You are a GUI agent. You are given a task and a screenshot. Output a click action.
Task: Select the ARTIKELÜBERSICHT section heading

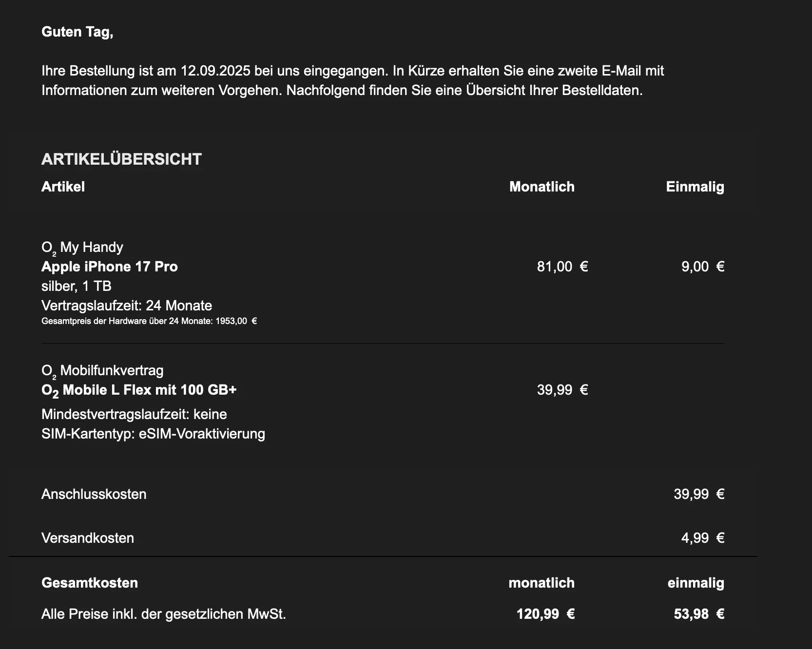tap(121, 159)
